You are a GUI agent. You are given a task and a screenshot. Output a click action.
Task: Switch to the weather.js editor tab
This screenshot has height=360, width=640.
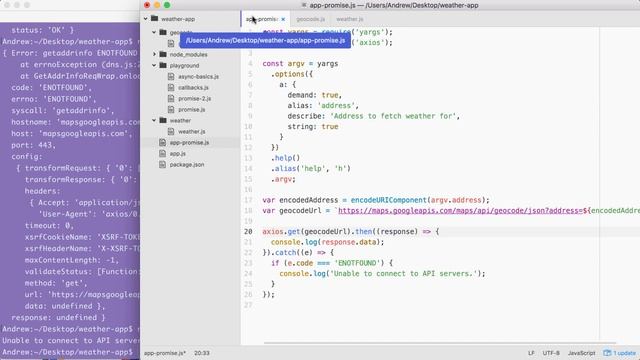(x=349, y=19)
